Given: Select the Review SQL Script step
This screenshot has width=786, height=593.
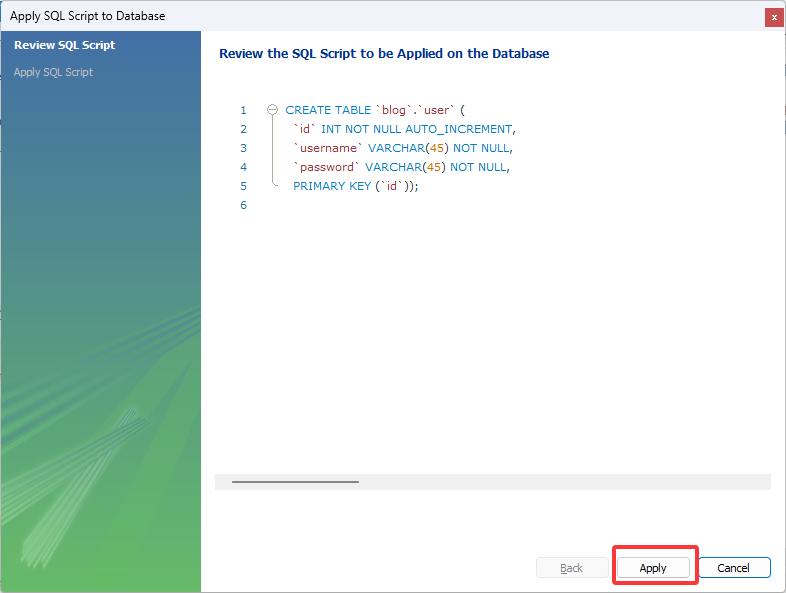Looking at the screenshot, I should tap(64, 45).
